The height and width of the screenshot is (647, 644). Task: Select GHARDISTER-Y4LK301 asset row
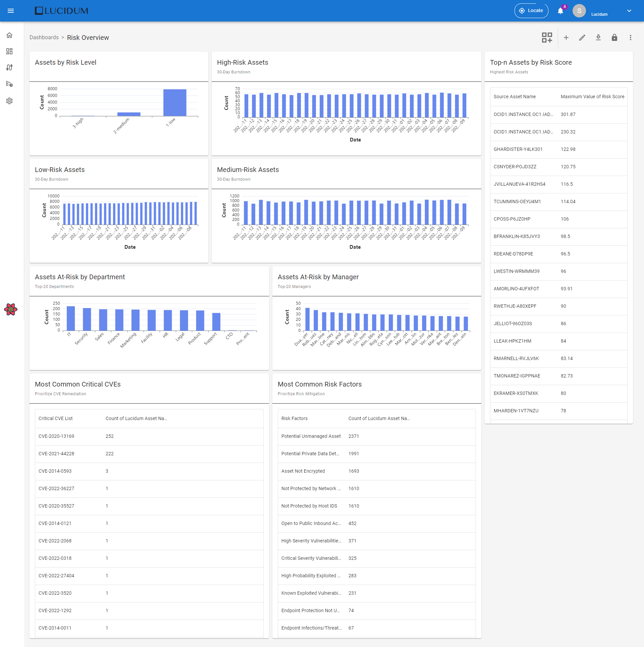(558, 150)
